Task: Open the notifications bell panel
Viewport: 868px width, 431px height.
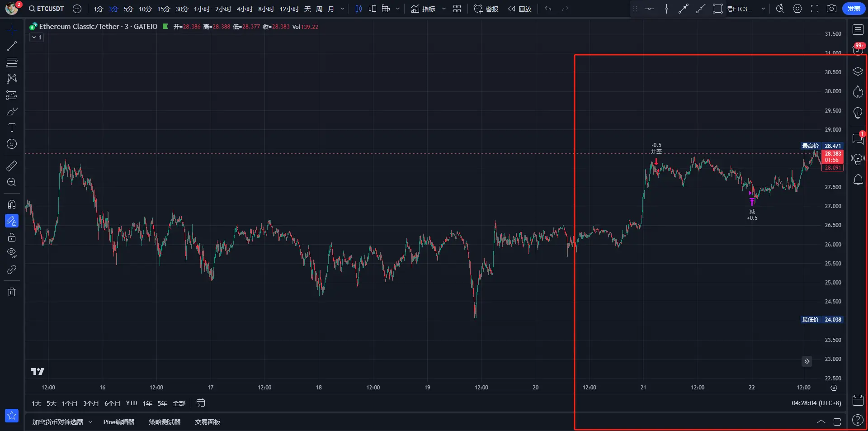Action: 858,180
